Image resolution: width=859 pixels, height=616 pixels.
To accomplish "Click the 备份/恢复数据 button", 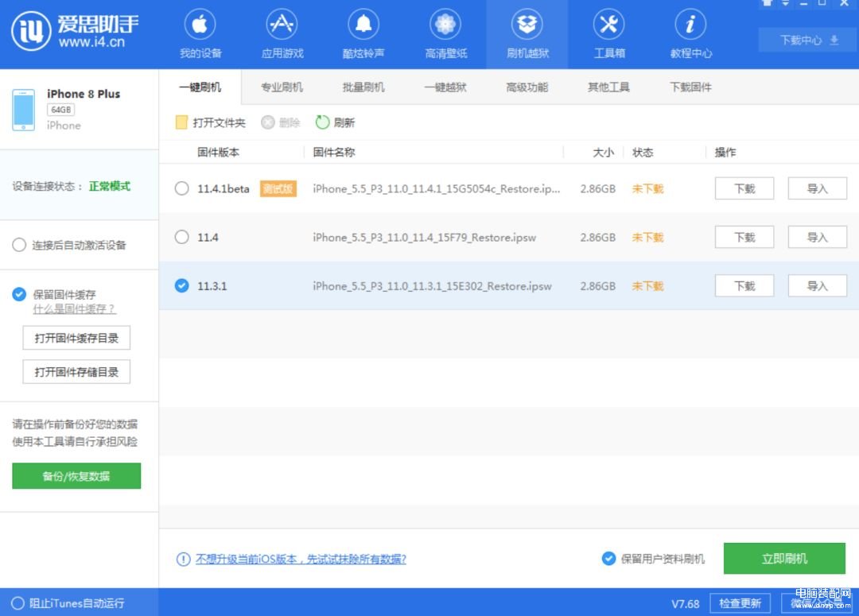I will pyautogui.click(x=76, y=476).
